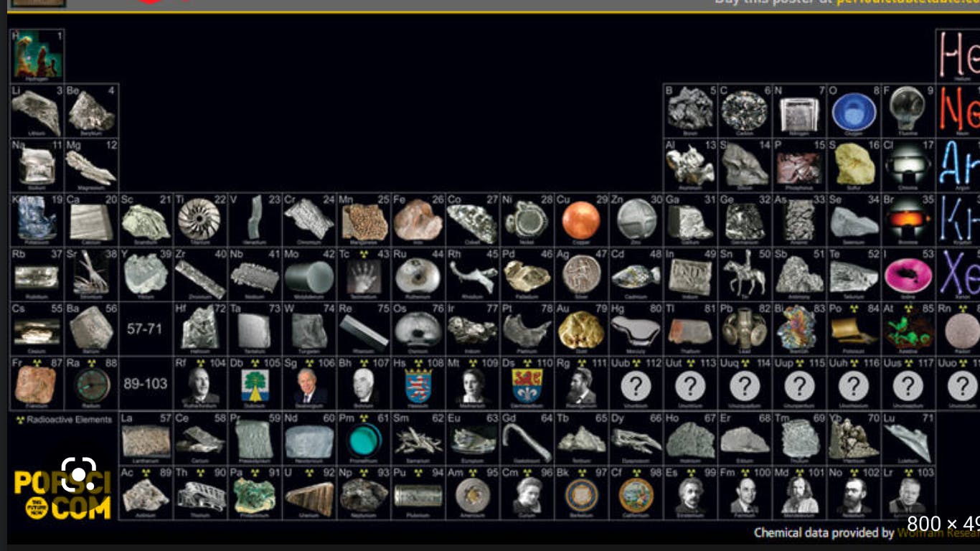This screenshot has height=551, width=980.
Task: Click the Google Lens search icon
Action: point(78,474)
